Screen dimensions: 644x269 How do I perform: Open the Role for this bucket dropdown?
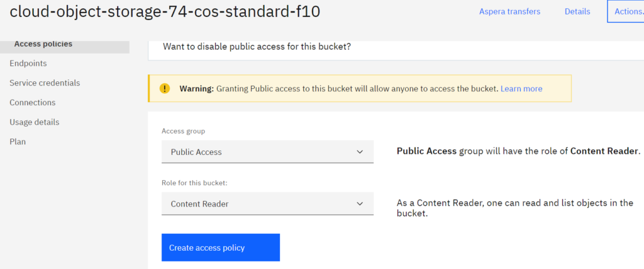267,203
